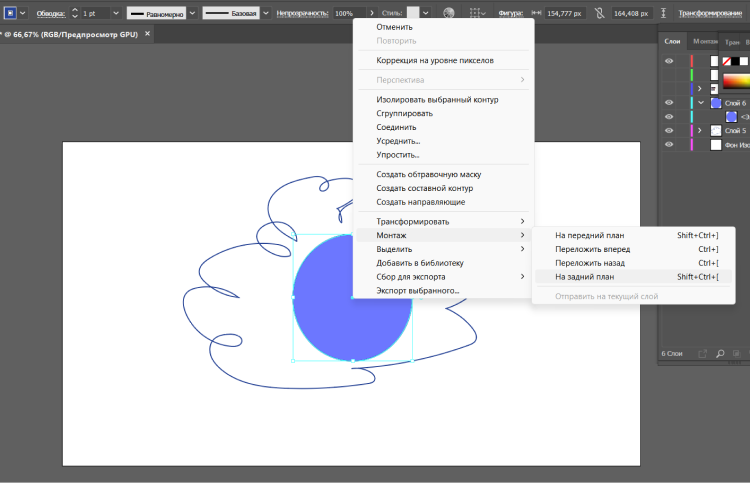Choose Изолировать выбранный контур
This screenshot has width=750, height=483.
(443, 99)
